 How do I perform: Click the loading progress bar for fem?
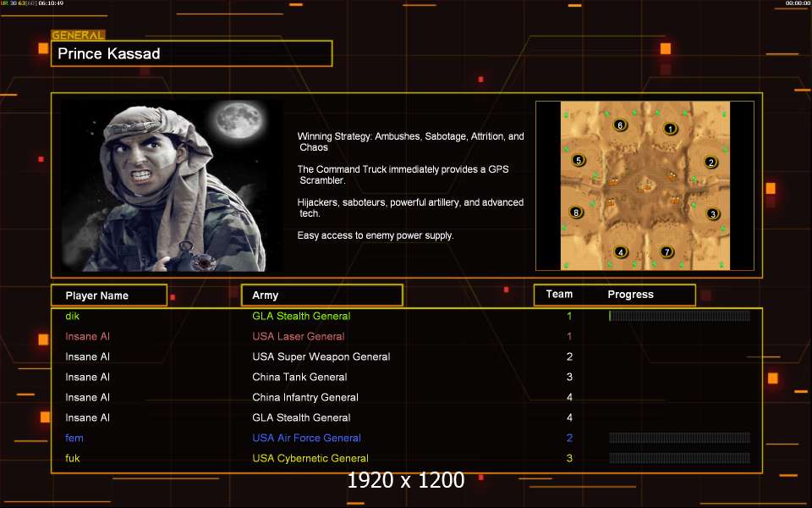(x=679, y=438)
